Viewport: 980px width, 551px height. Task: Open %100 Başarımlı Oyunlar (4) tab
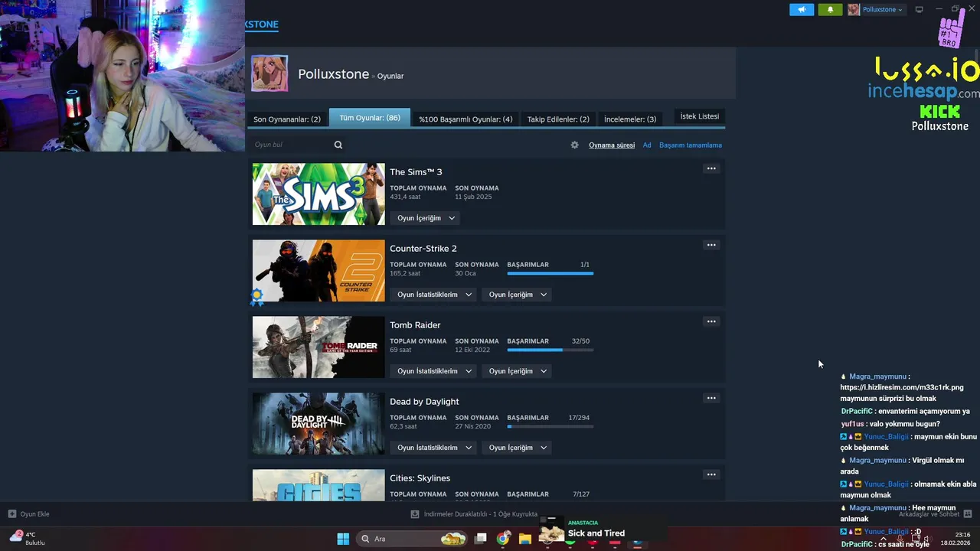point(465,119)
